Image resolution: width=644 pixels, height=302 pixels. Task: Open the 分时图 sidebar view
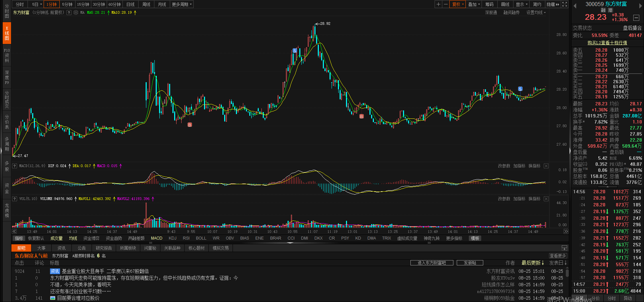(x=7, y=11)
